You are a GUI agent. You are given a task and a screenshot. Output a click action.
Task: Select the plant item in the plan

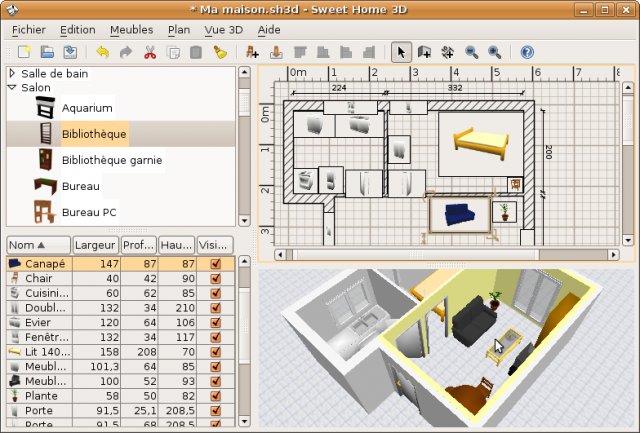point(505,212)
